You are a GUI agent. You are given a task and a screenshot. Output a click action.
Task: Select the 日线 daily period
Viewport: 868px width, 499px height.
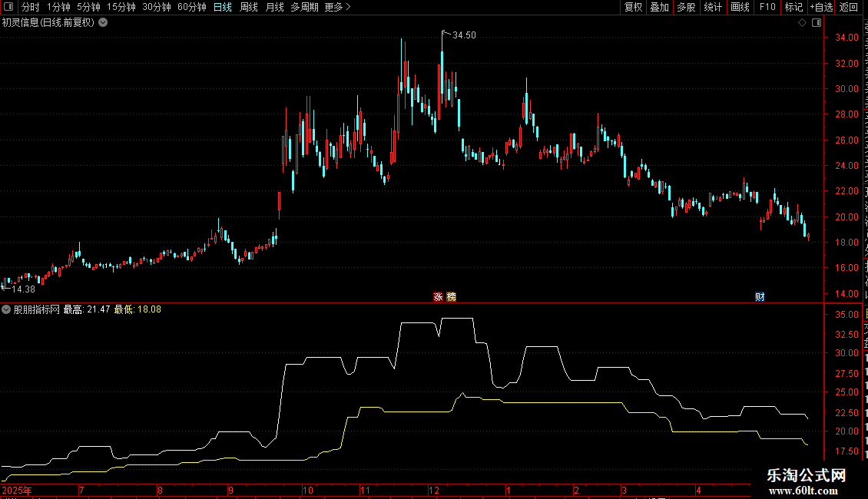[x=223, y=7]
